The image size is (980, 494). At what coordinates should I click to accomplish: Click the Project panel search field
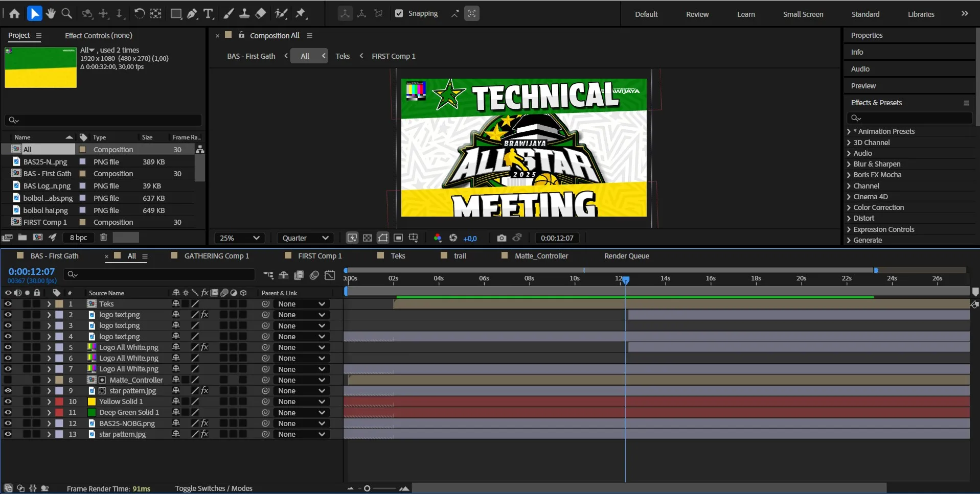pyautogui.click(x=103, y=120)
